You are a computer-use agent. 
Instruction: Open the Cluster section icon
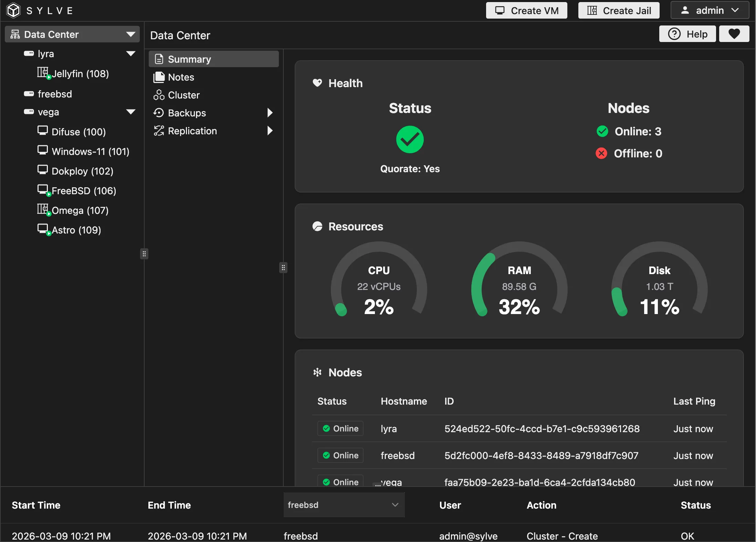click(x=159, y=95)
